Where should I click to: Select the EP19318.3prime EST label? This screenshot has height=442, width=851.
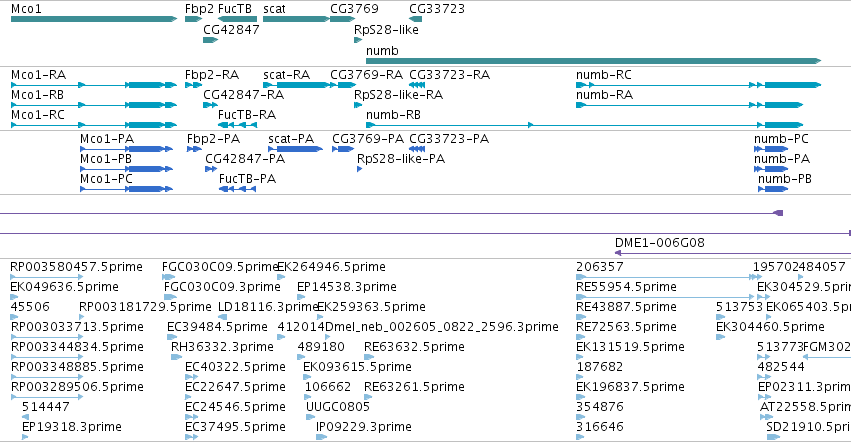[72, 427]
